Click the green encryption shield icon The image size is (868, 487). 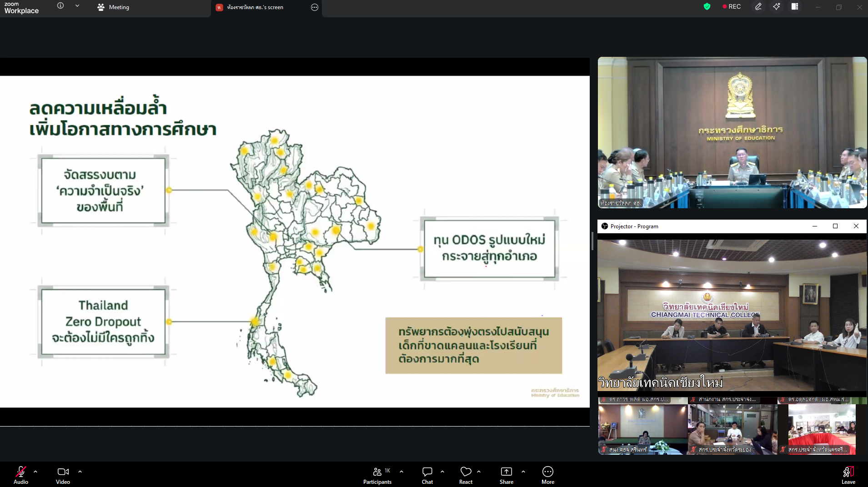coord(707,6)
